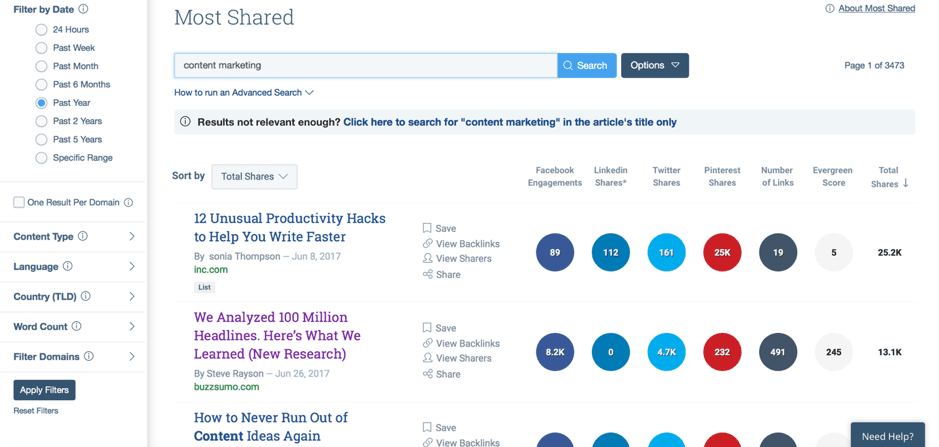Click Facebook engagements circle showing 89

555,252
